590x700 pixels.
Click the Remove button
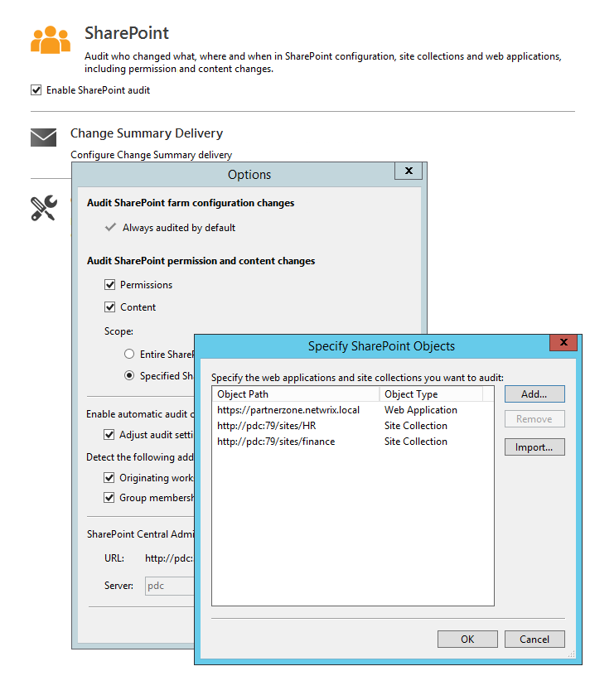(534, 419)
